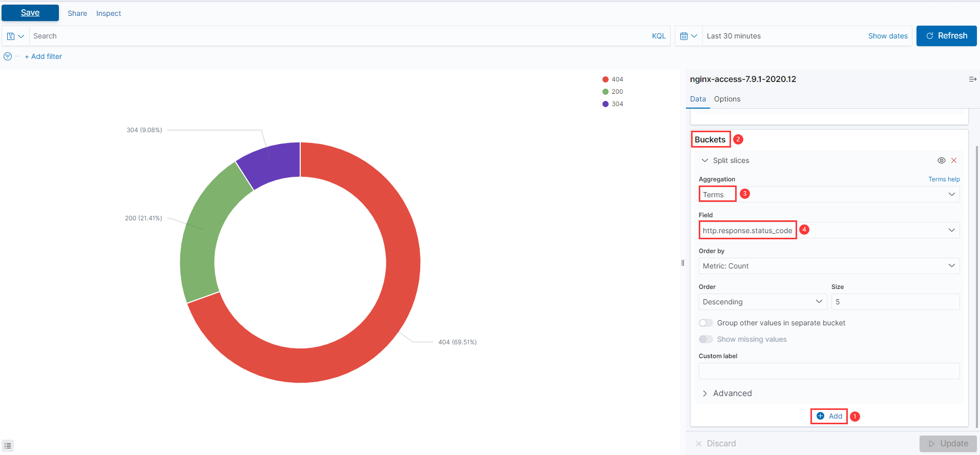Toggle the legend list icon at bottom left

8,446
